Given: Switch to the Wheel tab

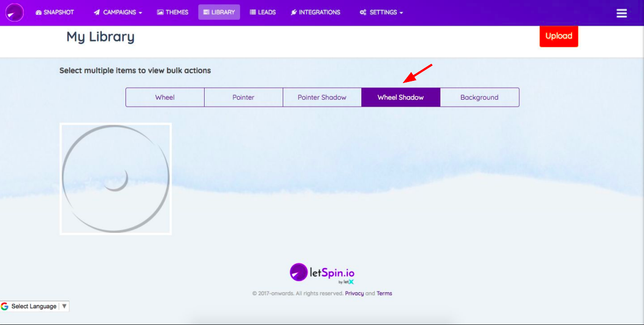Looking at the screenshot, I should 165,98.
